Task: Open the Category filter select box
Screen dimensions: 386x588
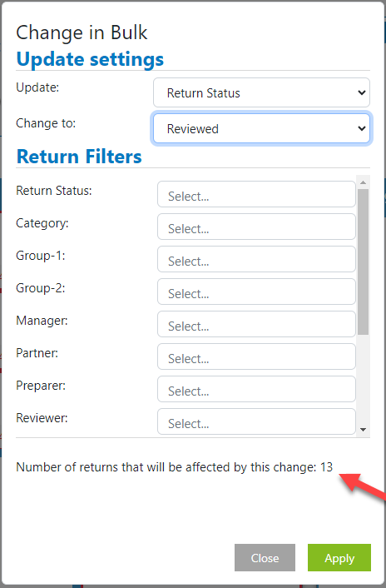Action: point(256,227)
